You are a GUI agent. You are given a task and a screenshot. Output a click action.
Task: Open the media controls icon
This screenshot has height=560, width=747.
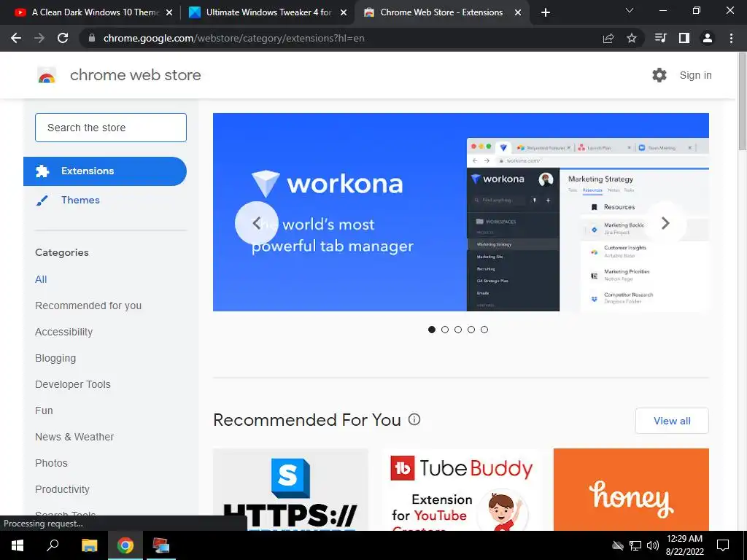click(660, 38)
